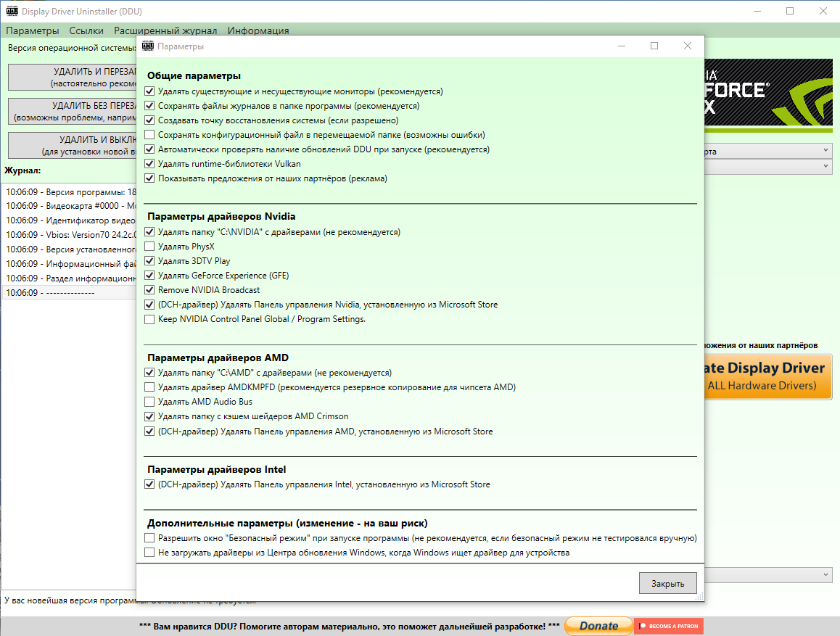Open the device type dropdown ending in 'рта'
This screenshot has height=636, width=840.
tap(768, 151)
